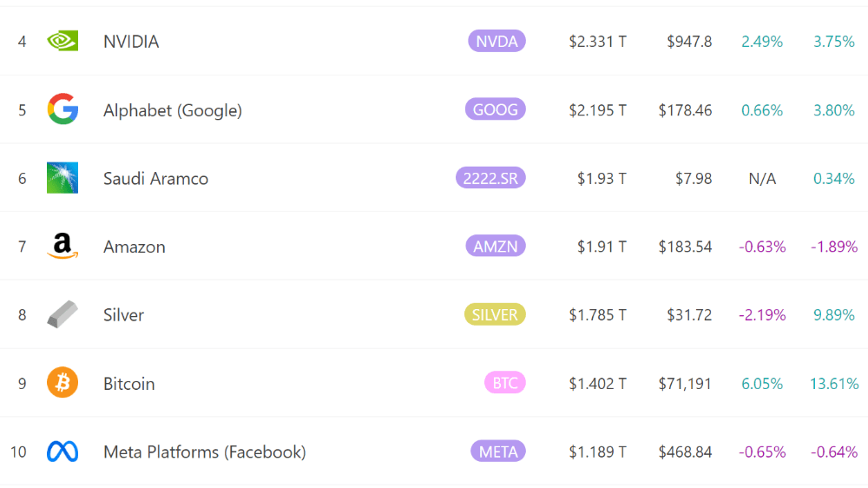Image resolution: width=868 pixels, height=488 pixels.
Task: Select the pink BTC ticker badge
Action: [505, 383]
